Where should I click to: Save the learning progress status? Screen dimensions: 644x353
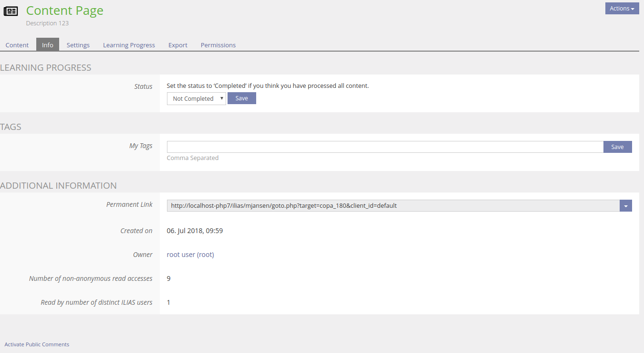tap(241, 98)
